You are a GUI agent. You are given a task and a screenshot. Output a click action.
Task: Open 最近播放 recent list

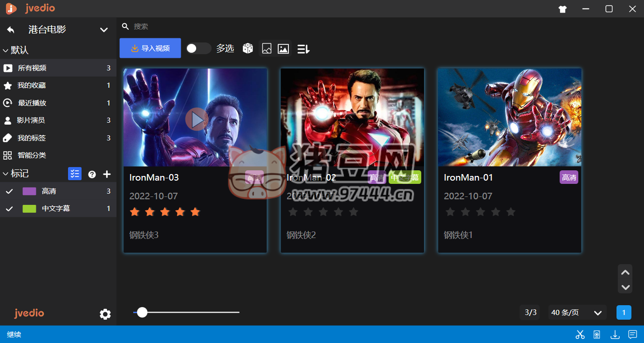click(58, 103)
